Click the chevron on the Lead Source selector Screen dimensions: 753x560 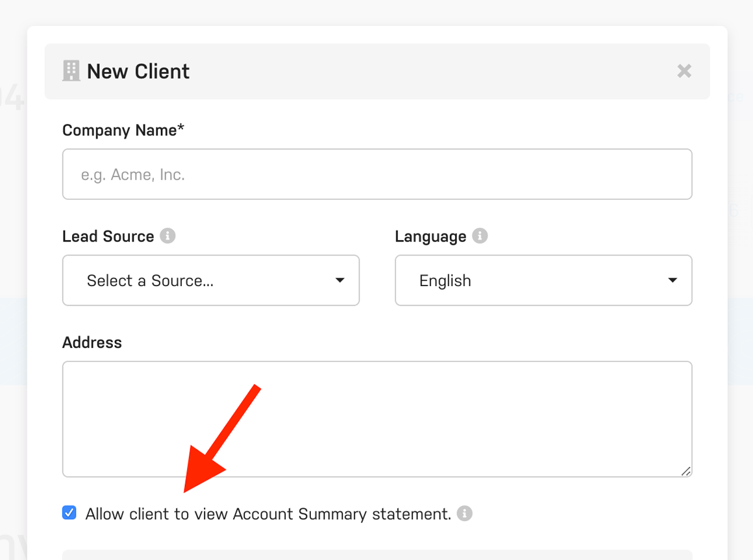pos(339,280)
